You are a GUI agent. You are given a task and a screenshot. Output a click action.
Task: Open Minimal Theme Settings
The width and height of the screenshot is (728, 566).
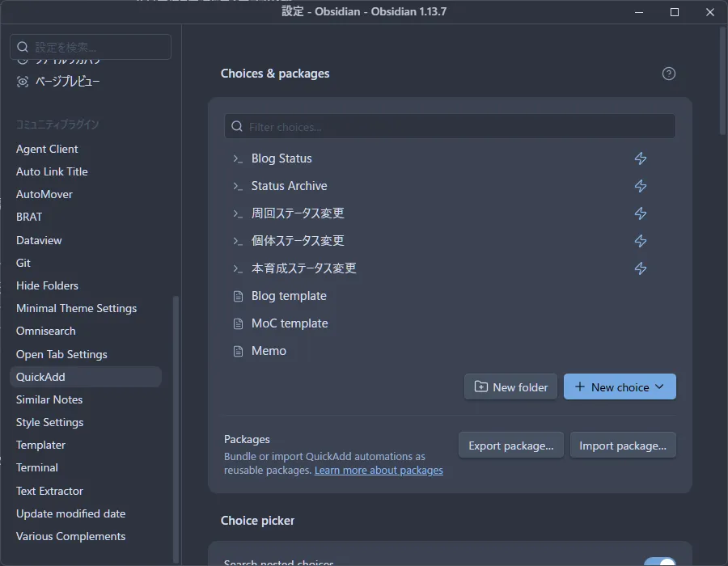[76, 309]
